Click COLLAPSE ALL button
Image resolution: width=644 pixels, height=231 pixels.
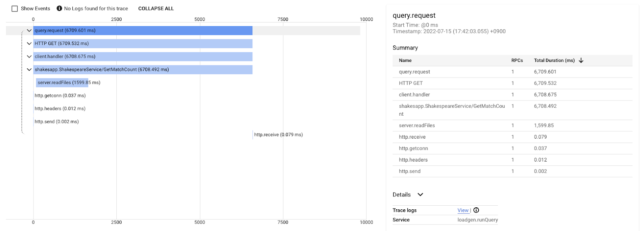[x=156, y=8]
